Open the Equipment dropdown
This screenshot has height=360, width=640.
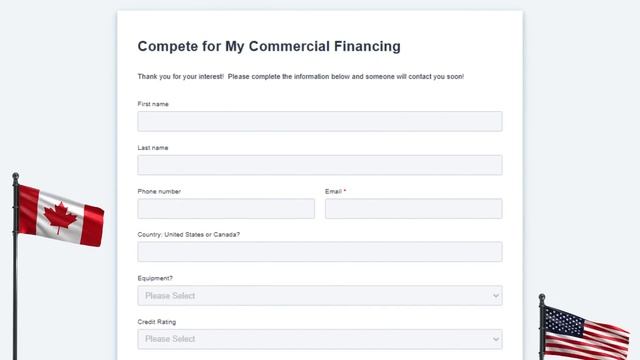pos(320,296)
